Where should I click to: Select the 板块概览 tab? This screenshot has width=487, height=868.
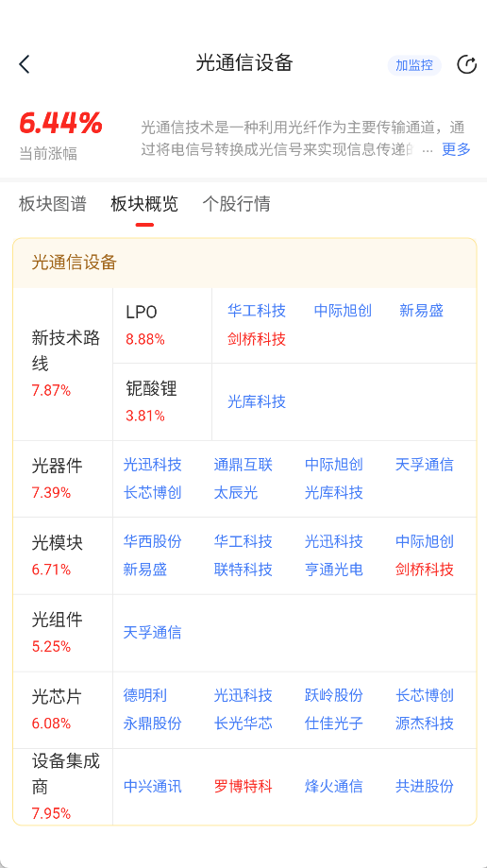pos(144,204)
